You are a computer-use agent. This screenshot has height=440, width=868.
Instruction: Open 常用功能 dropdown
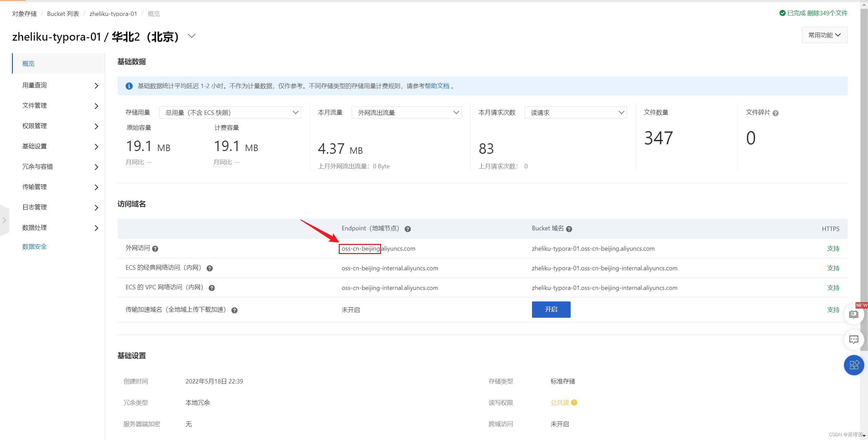825,35
